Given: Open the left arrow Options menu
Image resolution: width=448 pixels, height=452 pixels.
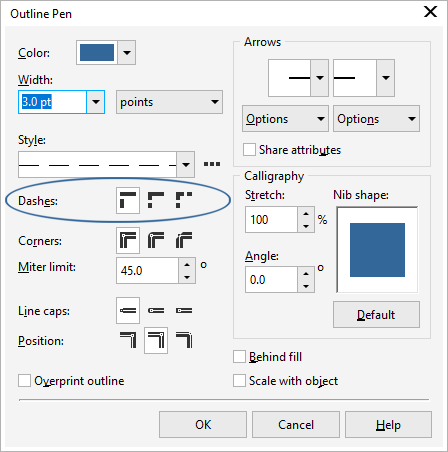Looking at the screenshot, I should pyautogui.click(x=285, y=119).
